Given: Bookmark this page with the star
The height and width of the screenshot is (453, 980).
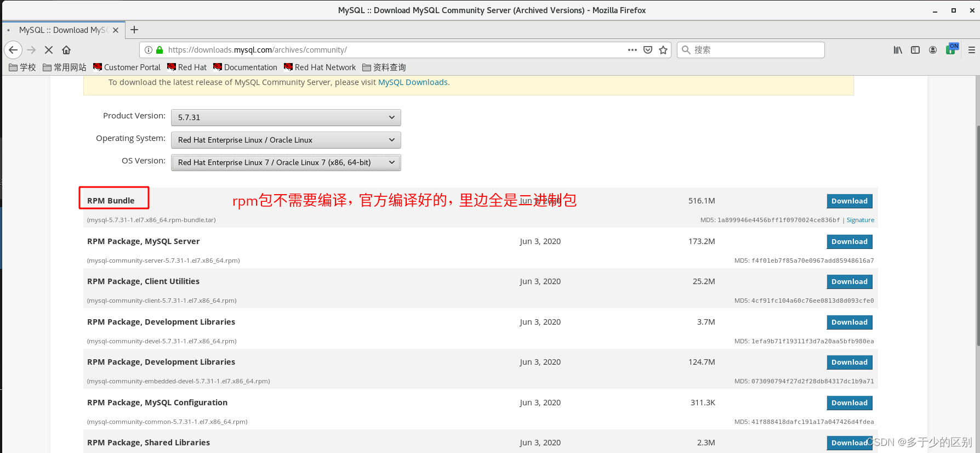Looking at the screenshot, I should coord(663,50).
